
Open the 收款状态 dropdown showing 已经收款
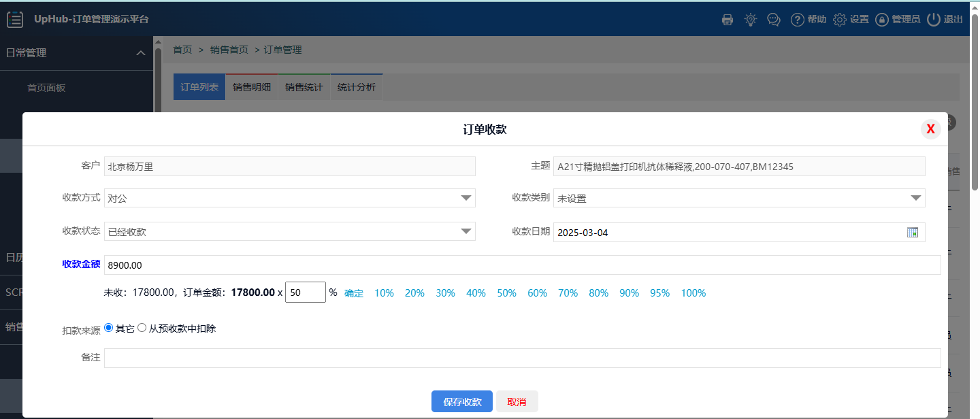pos(465,231)
